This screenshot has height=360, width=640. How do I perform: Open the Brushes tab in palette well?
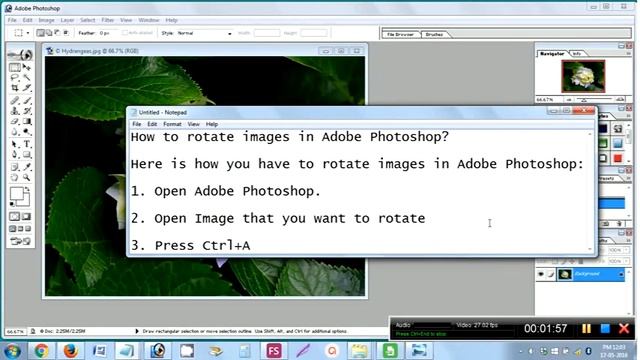click(434, 34)
